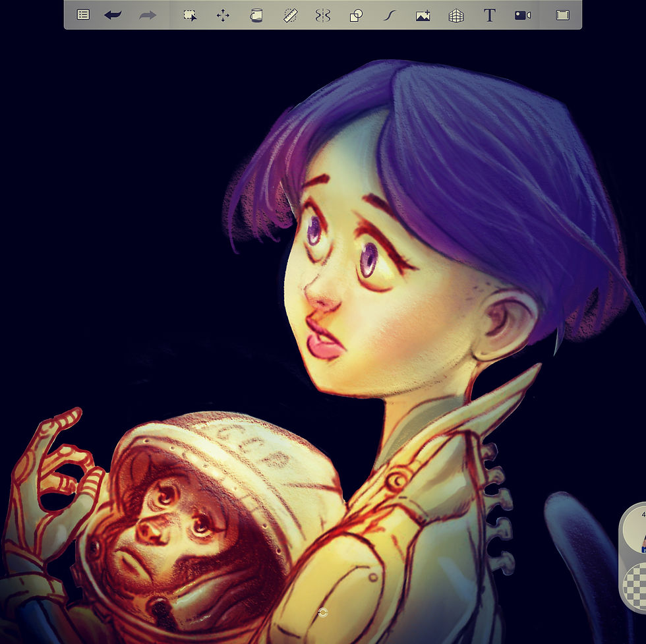This screenshot has width=646, height=644.
Task: Tap the transparent checkerboard color puck
Action: 635,586
